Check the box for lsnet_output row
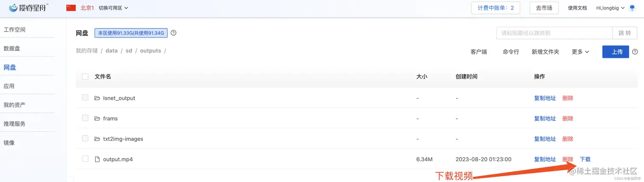 pyautogui.click(x=85, y=98)
